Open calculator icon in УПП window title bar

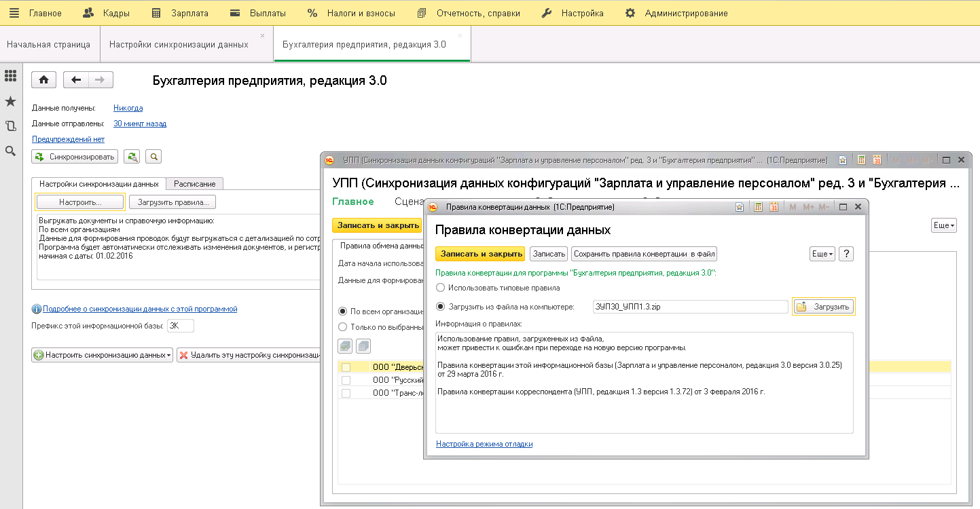click(862, 160)
